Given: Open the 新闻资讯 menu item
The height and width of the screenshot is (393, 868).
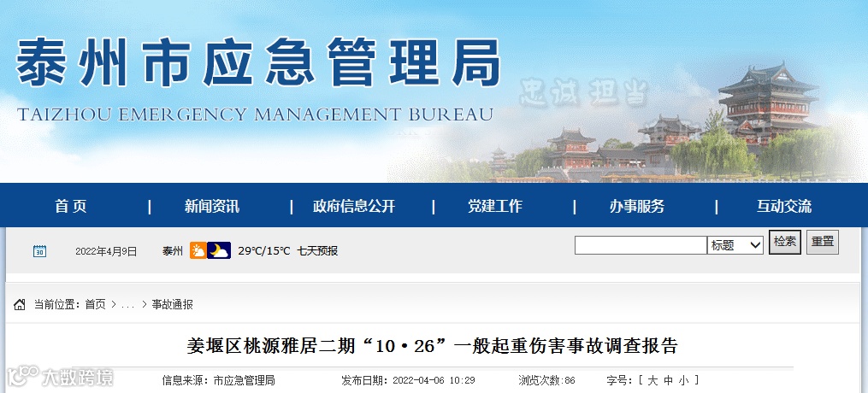Looking at the screenshot, I should [x=212, y=206].
